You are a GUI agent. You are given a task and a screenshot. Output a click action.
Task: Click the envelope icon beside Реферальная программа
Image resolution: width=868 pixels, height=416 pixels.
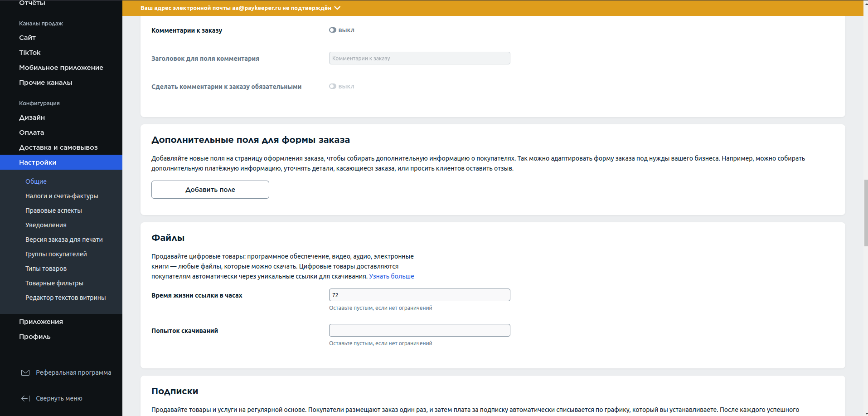tap(25, 372)
